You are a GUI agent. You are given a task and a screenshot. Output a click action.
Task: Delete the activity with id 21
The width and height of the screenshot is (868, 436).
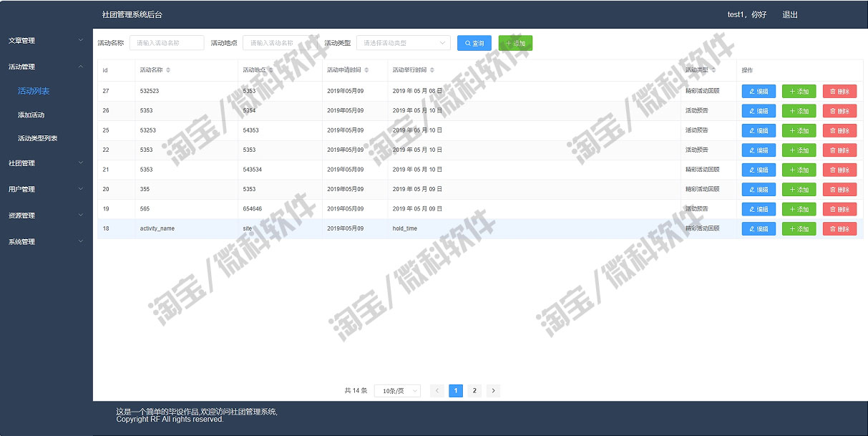[839, 170]
